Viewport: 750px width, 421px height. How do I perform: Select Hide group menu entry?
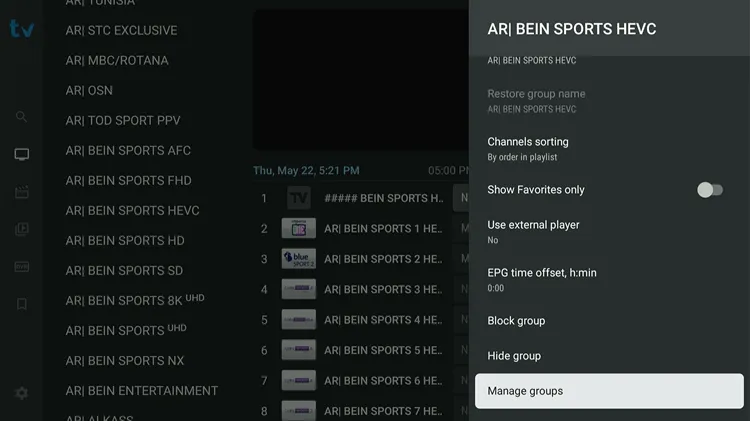(x=609, y=356)
